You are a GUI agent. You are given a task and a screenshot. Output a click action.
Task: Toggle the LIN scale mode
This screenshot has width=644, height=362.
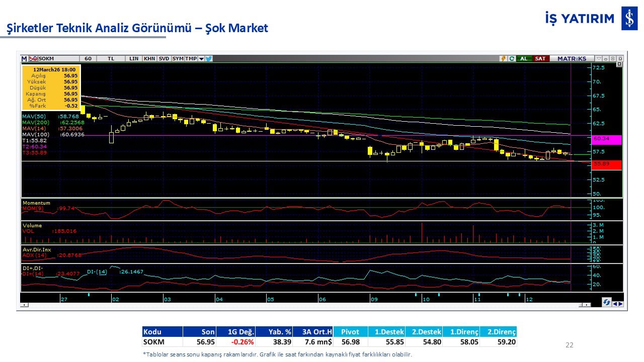point(133,58)
